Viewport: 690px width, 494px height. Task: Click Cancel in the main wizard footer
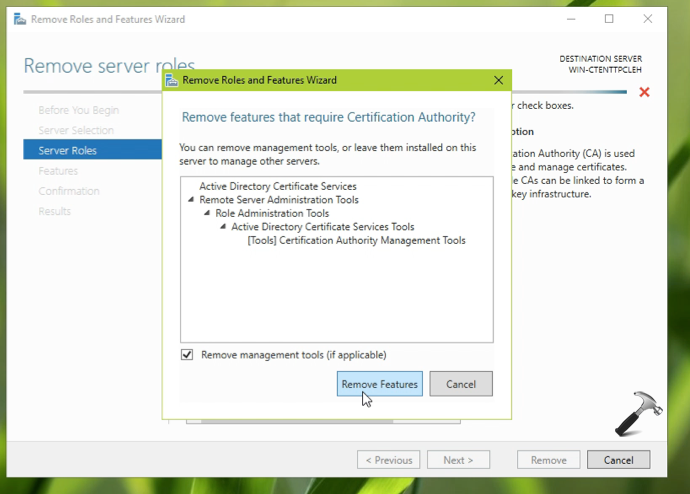[x=618, y=460]
